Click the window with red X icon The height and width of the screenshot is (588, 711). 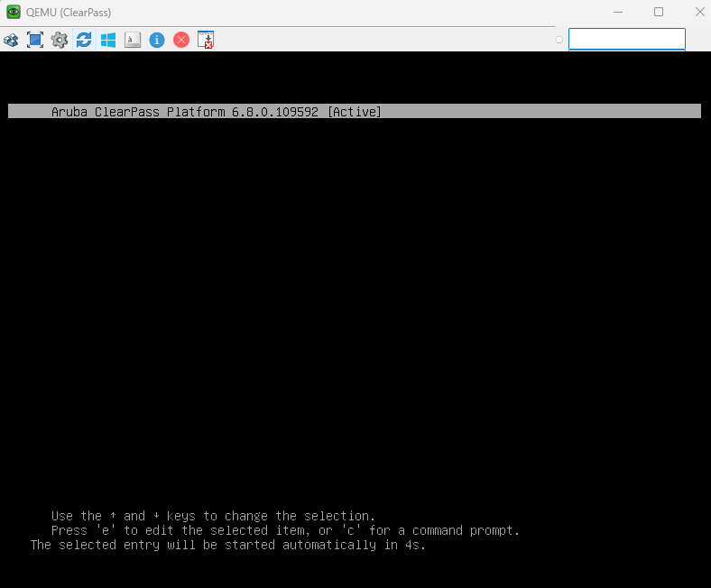click(x=206, y=40)
